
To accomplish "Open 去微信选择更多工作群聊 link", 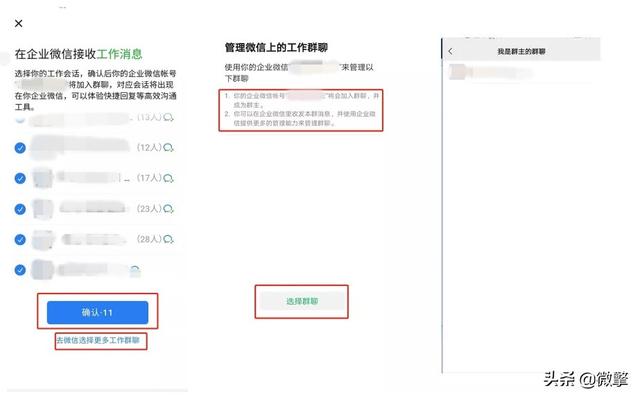I will coord(98,340).
